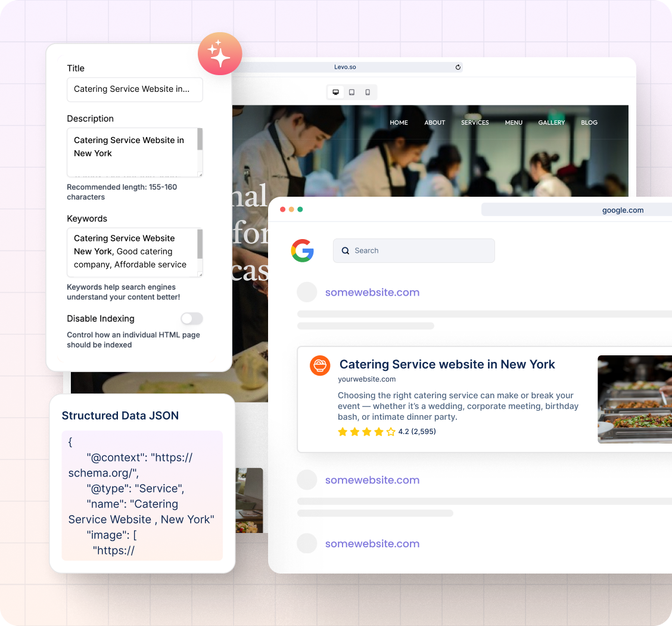Open Catering Service website in New York result
Viewport: 672px width, 626px height.
coord(447,364)
